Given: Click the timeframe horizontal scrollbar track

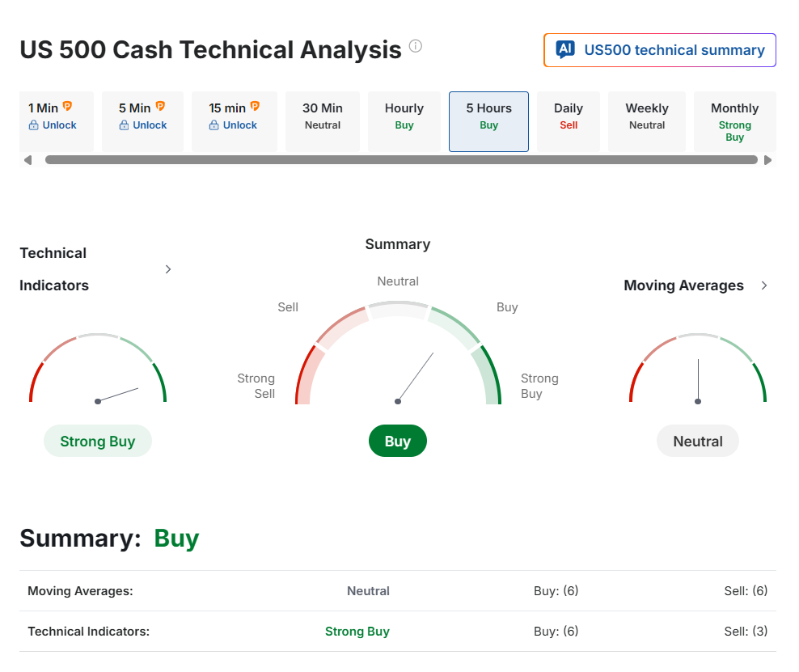Looking at the screenshot, I should coord(400,160).
